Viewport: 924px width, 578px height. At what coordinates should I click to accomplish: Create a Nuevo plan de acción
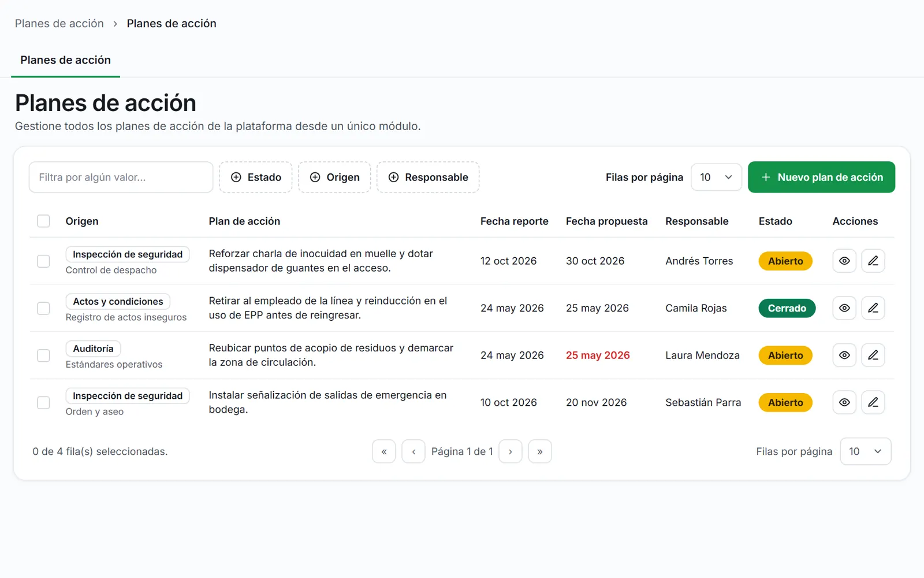pyautogui.click(x=821, y=177)
